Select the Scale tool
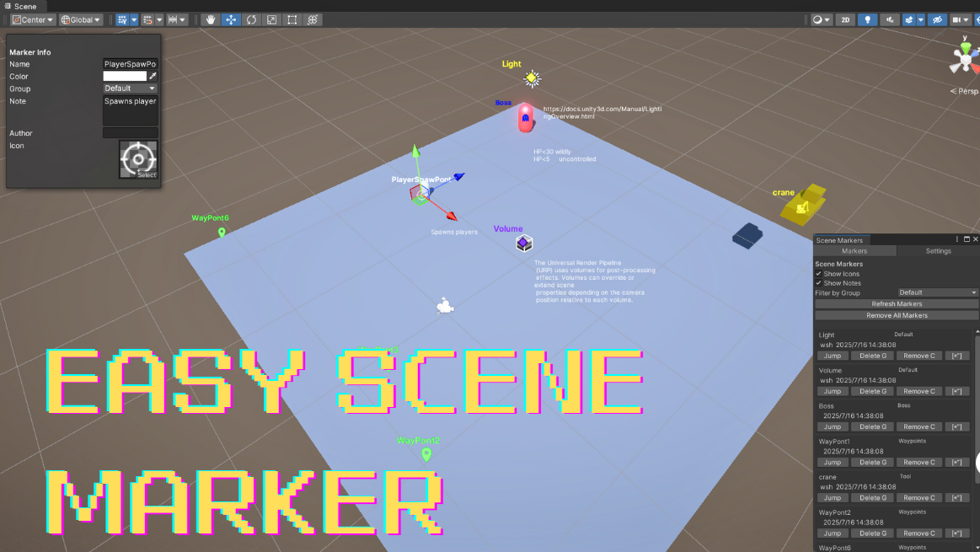Screen dimensions: 980x552 [272, 20]
